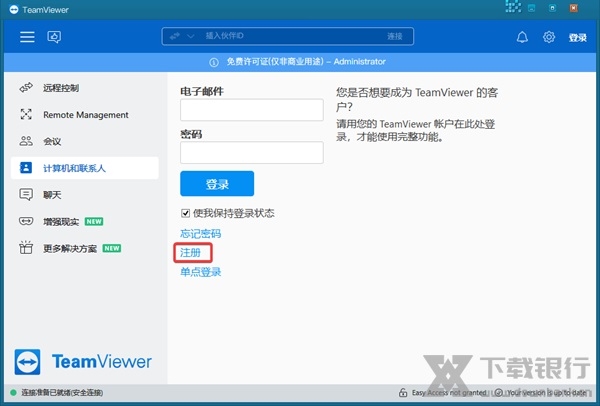Click Your version is up to date text

[x=547, y=393]
